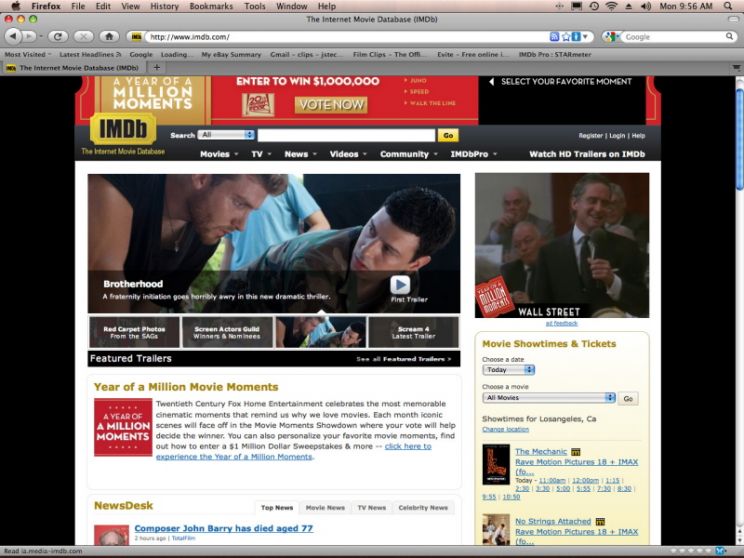Click the Change location link
Viewport: 744px width, 558px height.
tap(505, 429)
